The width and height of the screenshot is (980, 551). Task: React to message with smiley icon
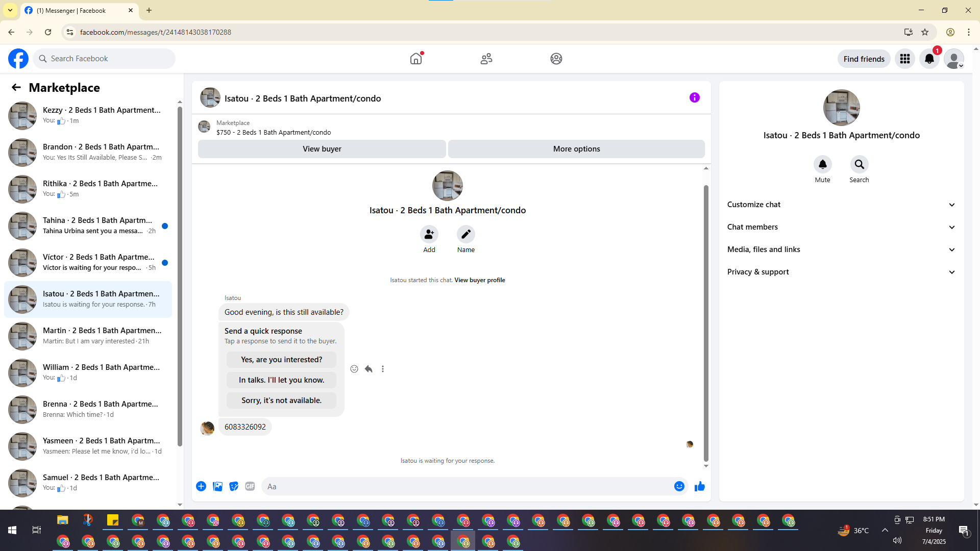354,369
